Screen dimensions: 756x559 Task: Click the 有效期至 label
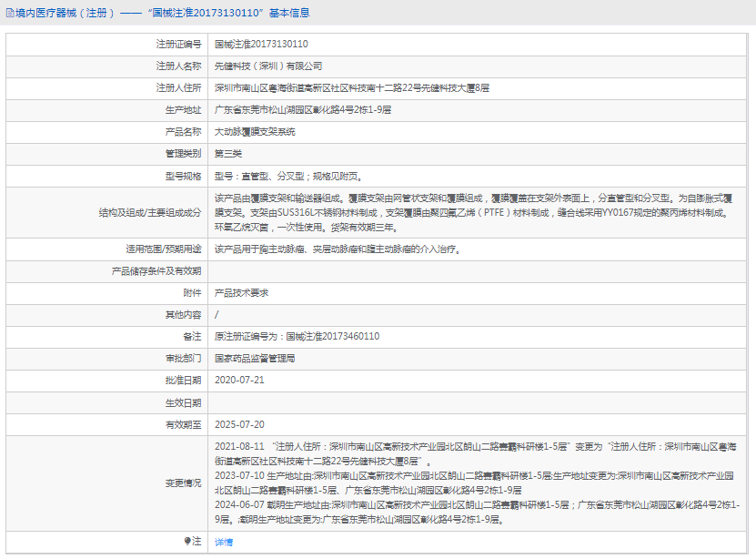point(183,424)
